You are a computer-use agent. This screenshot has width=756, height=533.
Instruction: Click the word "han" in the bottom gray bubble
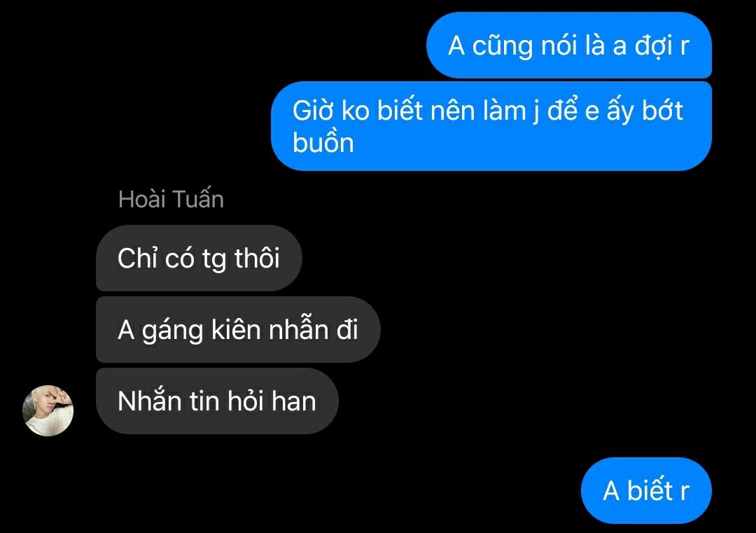293,401
